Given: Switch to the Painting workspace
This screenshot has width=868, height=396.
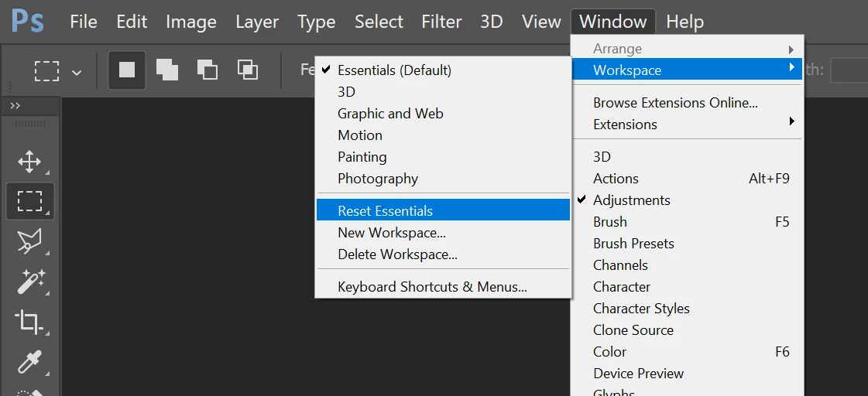Looking at the screenshot, I should click(443, 156).
